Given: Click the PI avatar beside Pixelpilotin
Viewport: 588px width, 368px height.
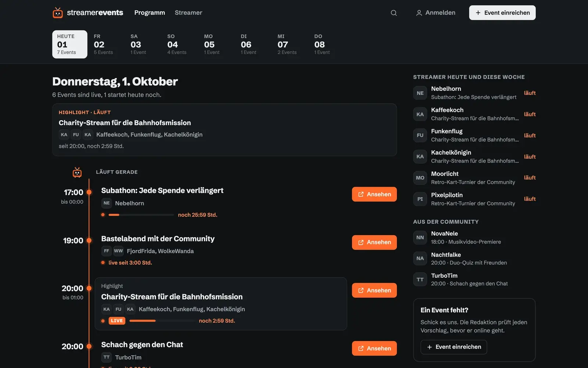Looking at the screenshot, I should [420, 199].
